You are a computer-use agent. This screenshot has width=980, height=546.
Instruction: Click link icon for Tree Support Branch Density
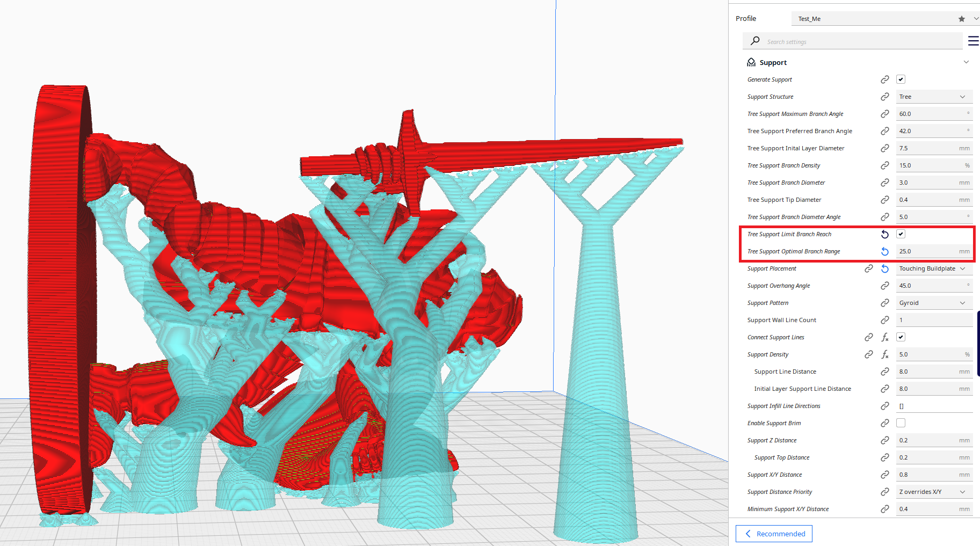coord(884,165)
